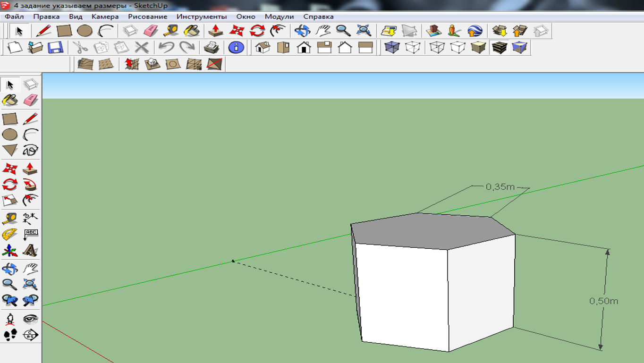Select the Freehand draw tool
This screenshot has width=644, height=363.
click(x=29, y=150)
